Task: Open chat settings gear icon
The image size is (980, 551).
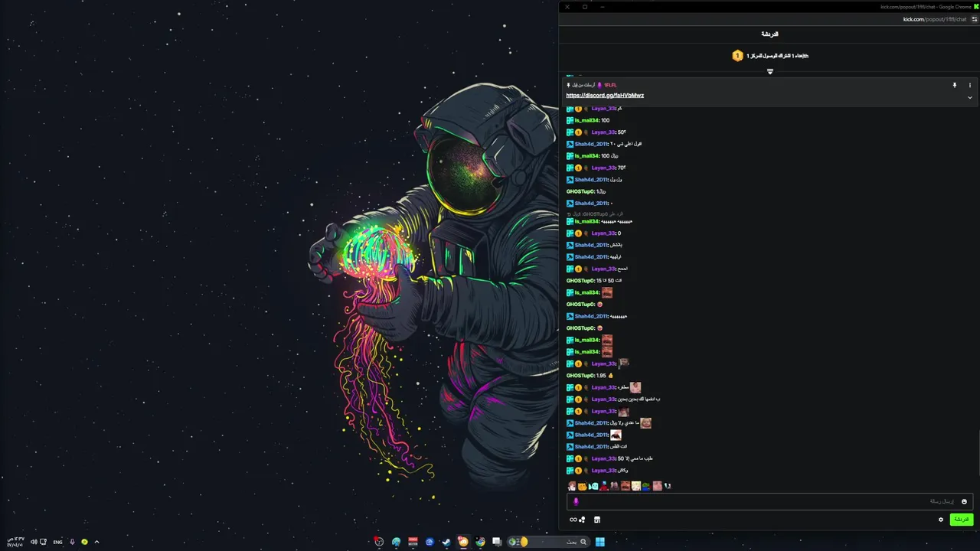Action: [941, 520]
